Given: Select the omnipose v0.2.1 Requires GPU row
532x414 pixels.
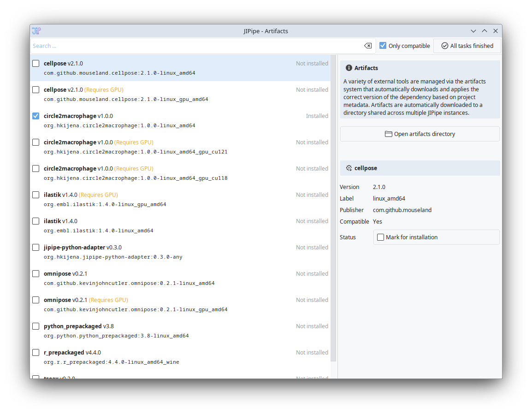Looking at the screenshot, I should (x=180, y=304).
